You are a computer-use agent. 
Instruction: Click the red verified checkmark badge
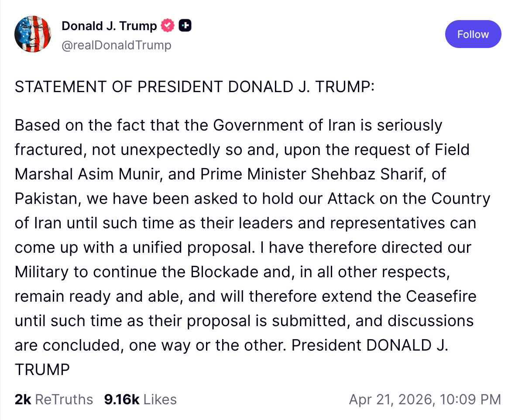click(x=168, y=26)
